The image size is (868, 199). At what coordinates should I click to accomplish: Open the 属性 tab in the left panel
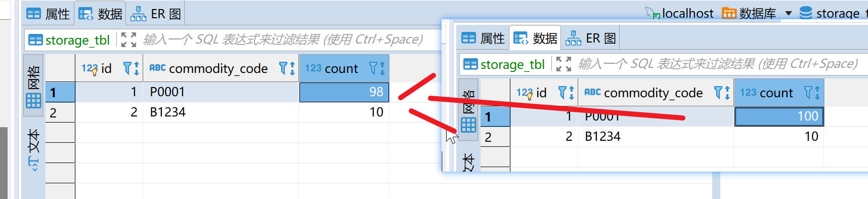coord(48,14)
